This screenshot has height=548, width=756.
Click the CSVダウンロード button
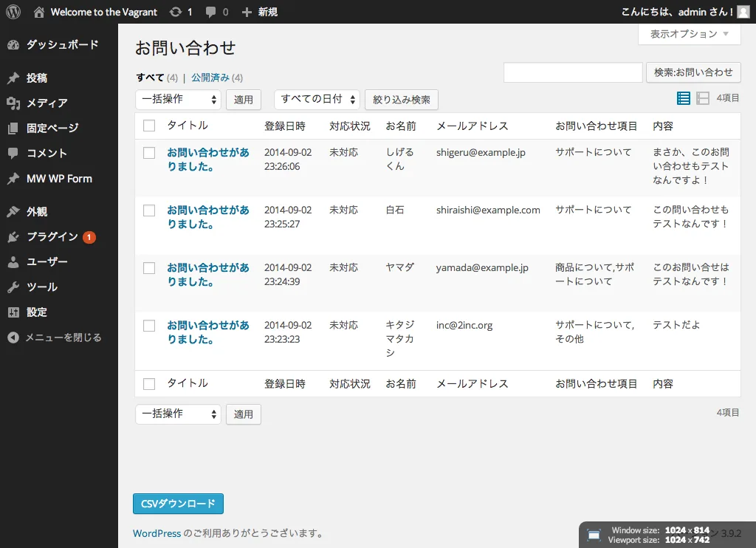[178, 504]
